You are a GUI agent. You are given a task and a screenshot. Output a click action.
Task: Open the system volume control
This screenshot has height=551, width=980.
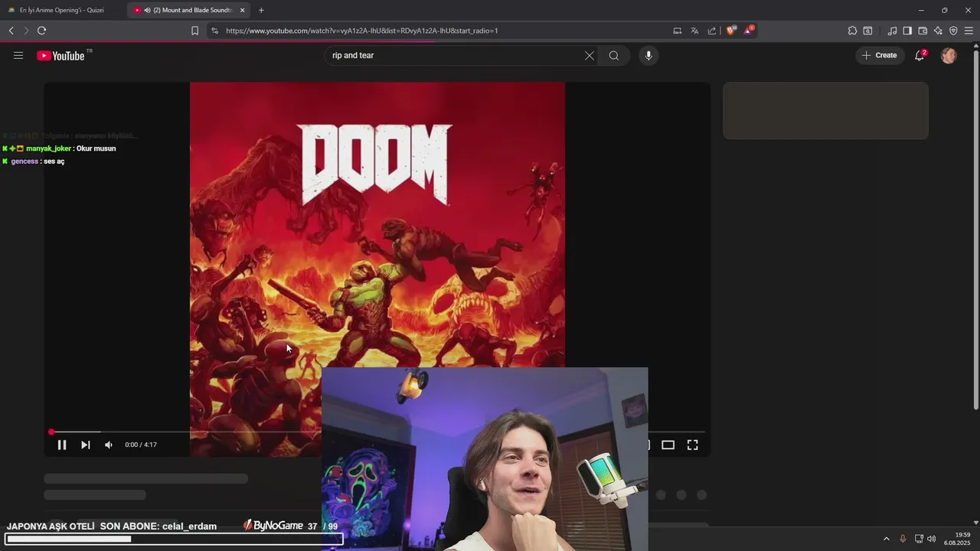932,539
